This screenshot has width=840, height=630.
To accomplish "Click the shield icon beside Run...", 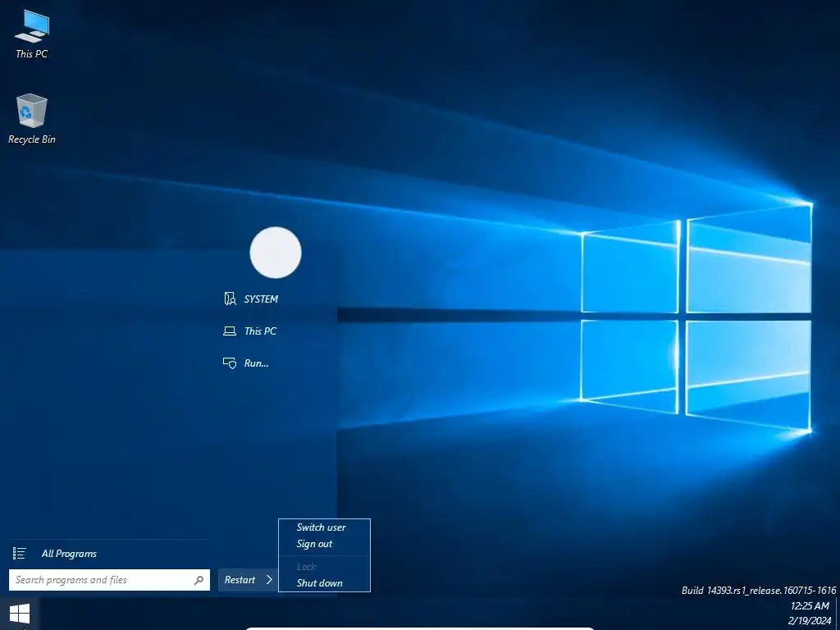I will tap(230, 363).
